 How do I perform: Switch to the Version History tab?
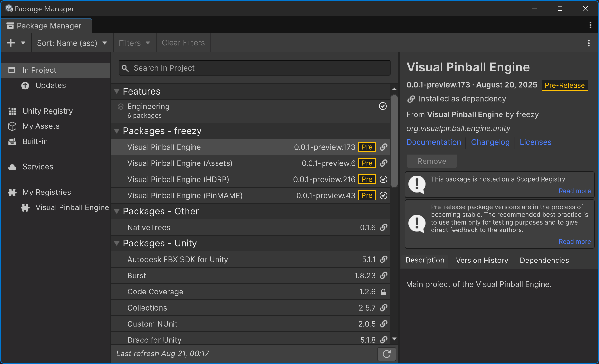[482, 261]
